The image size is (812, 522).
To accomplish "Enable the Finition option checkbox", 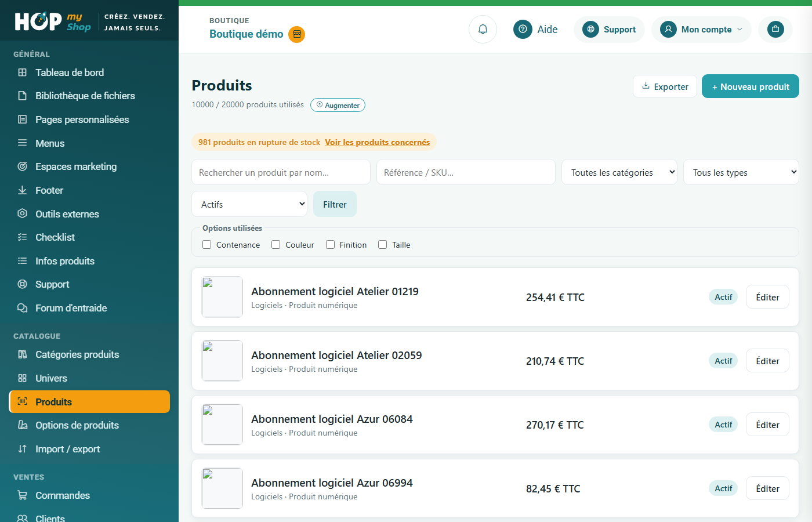I will click(x=330, y=245).
